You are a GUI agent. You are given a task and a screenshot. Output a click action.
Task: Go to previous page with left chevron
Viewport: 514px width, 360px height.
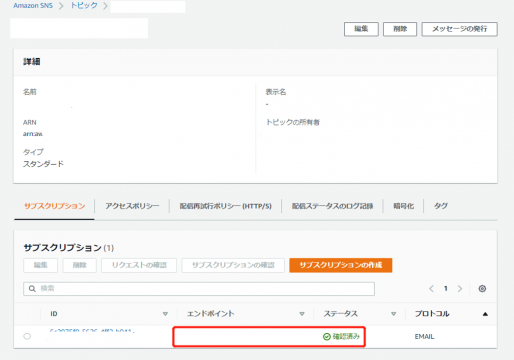point(431,289)
